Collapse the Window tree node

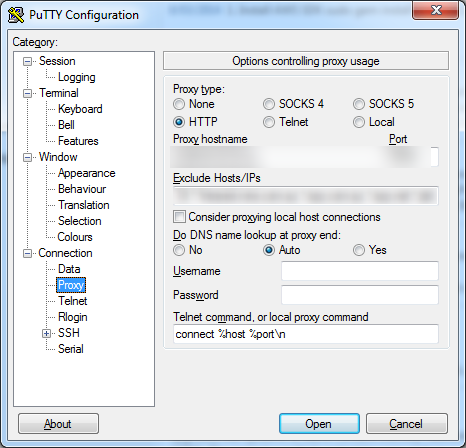click(x=27, y=157)
